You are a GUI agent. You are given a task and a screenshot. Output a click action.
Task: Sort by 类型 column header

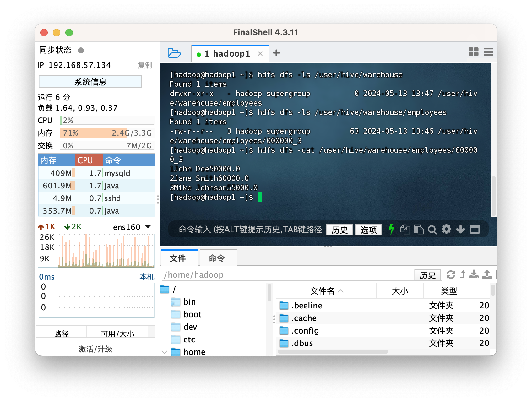pyautogui.click(x=448, y=291)
